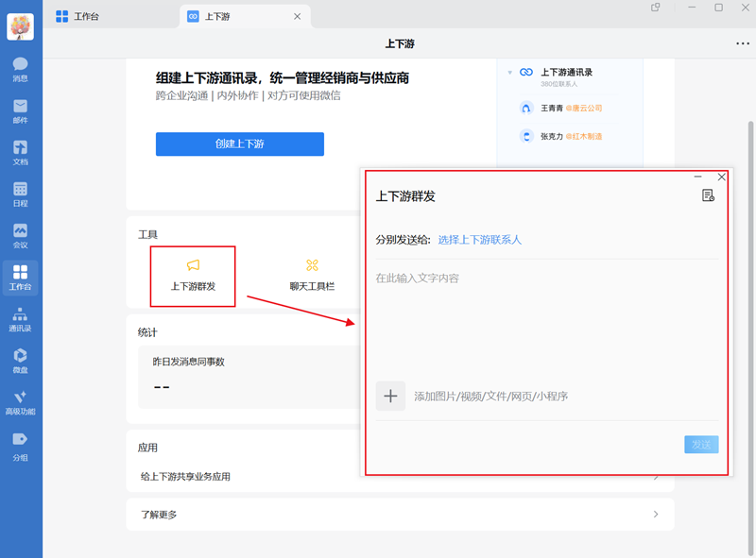Open the 会议 meetings icon in sidebar
This screenshot has width=756, height=558.
click(20, 236)
